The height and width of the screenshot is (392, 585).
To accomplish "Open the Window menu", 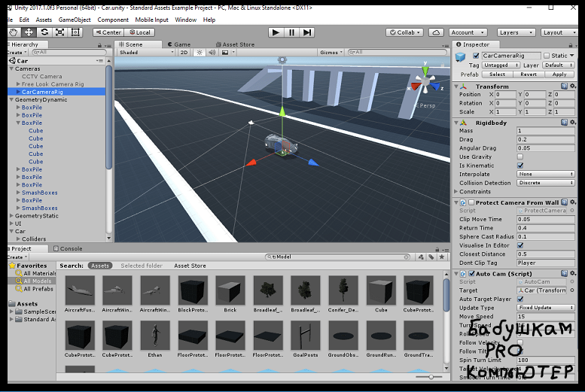I will pos(185,20).
